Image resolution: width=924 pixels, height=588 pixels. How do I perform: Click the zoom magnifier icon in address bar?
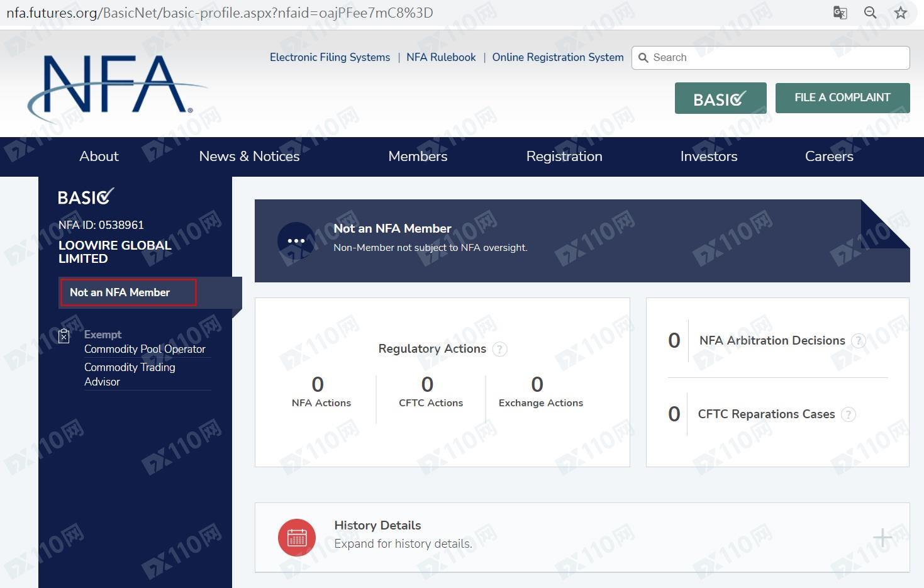[x=870, y=13]
